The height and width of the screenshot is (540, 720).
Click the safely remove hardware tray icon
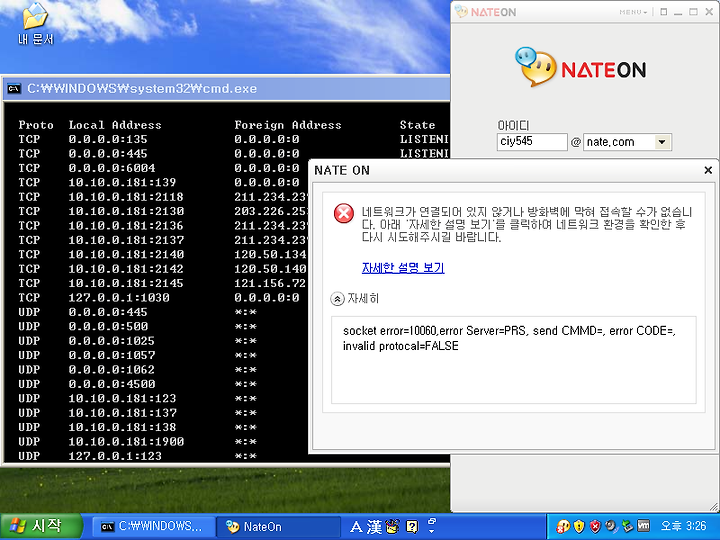point(627,526)
